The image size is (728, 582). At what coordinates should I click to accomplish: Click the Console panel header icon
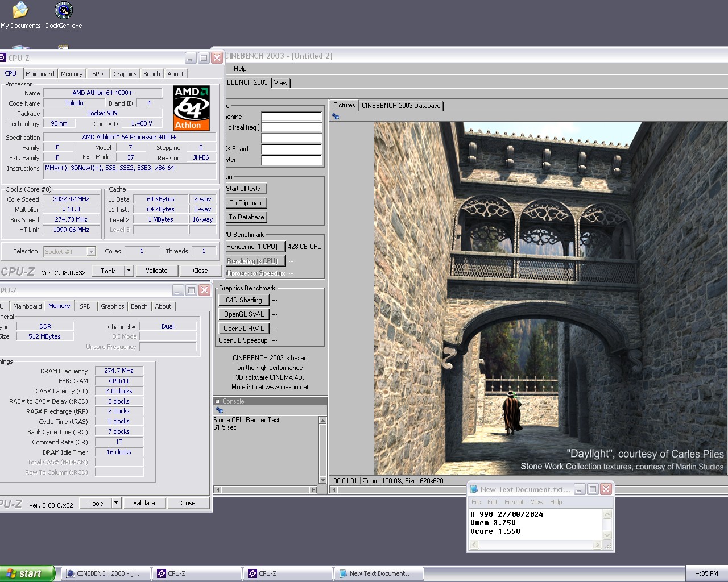coord(217,401)
